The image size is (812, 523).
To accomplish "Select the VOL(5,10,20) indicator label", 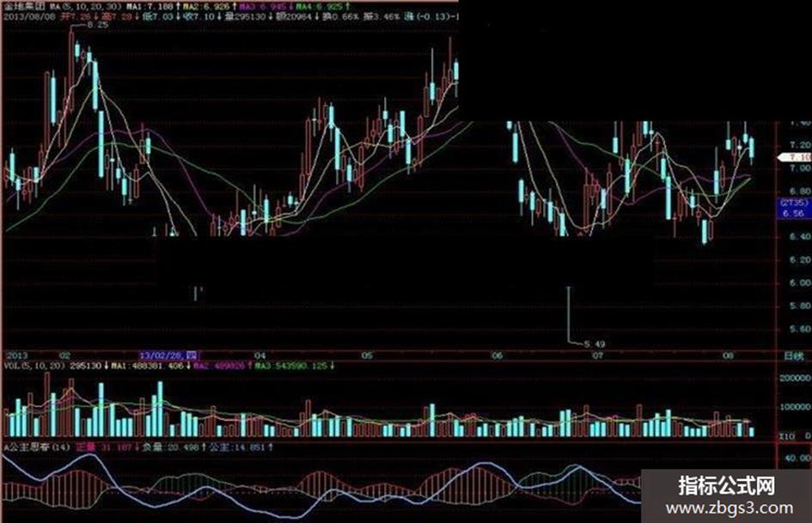I will coord(34,366).
